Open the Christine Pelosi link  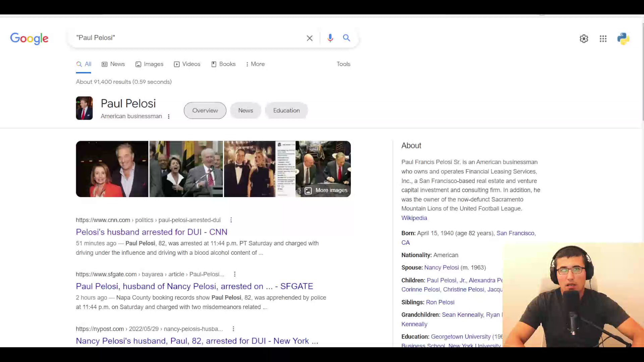click(464, 290)
